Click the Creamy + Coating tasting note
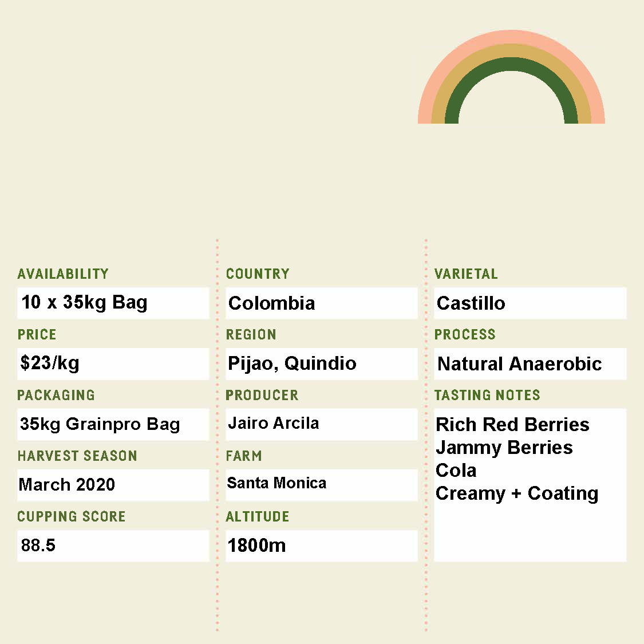644x644 pixels. (517, 493)
